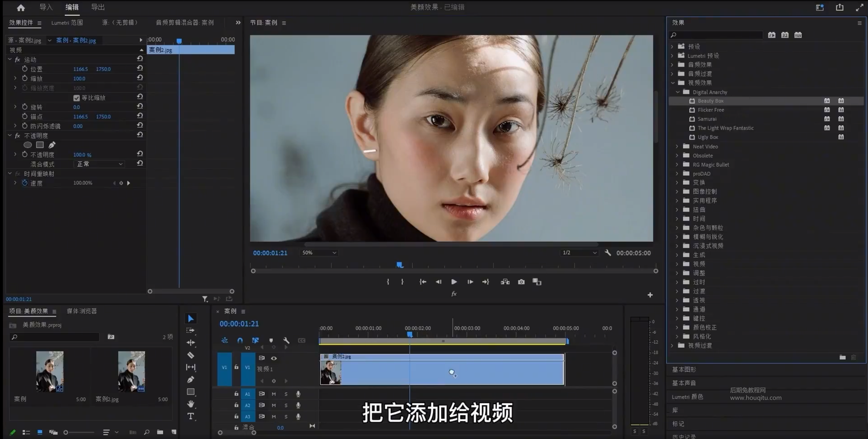Click the Mark In bracket button

pos(388,282)
